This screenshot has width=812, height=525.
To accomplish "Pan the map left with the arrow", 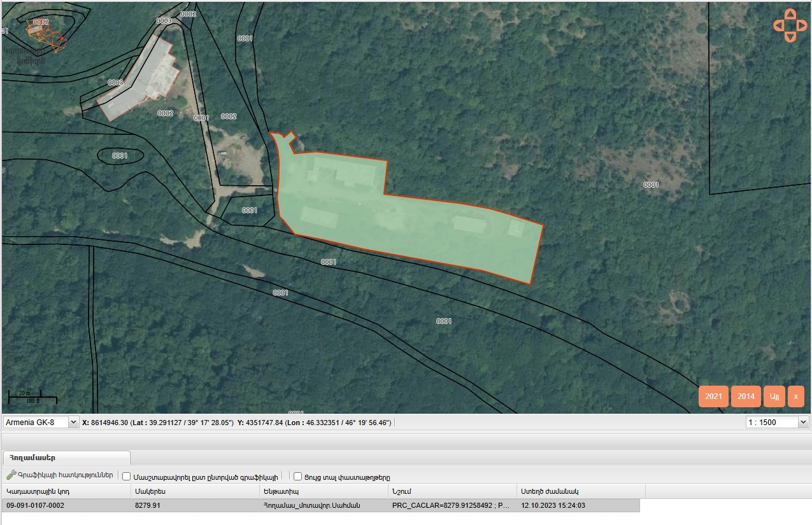I will coord(778,25).
